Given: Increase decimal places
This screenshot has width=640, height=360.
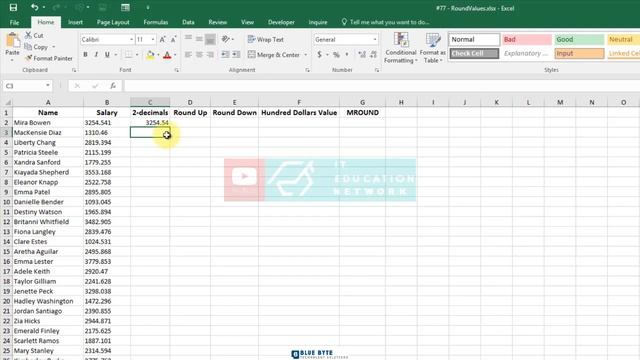Looking at the screenshot, I should pyautogui.click(x=362, y=55).
